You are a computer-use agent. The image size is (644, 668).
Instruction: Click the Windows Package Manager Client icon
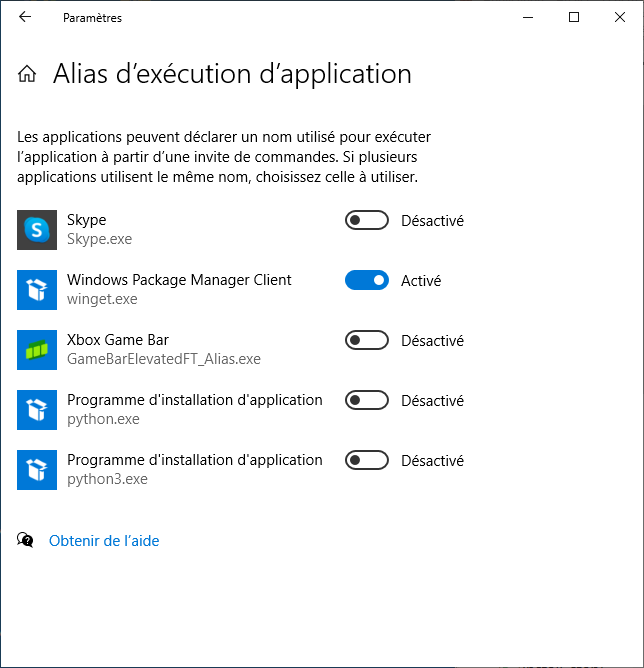click(37, 290)
